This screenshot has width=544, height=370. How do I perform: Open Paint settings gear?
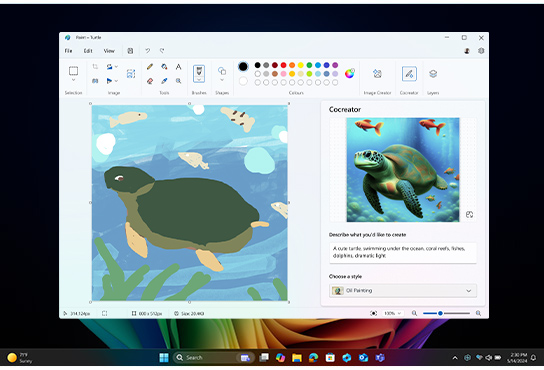coord(481,51)
